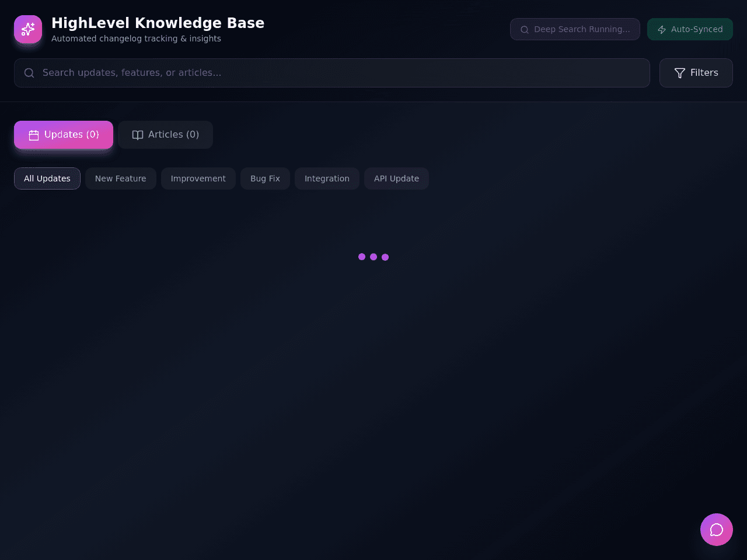Click the HighLevel Knowledge Base title
The height and width of the screenshot is (560, 747).
(158, 23)
